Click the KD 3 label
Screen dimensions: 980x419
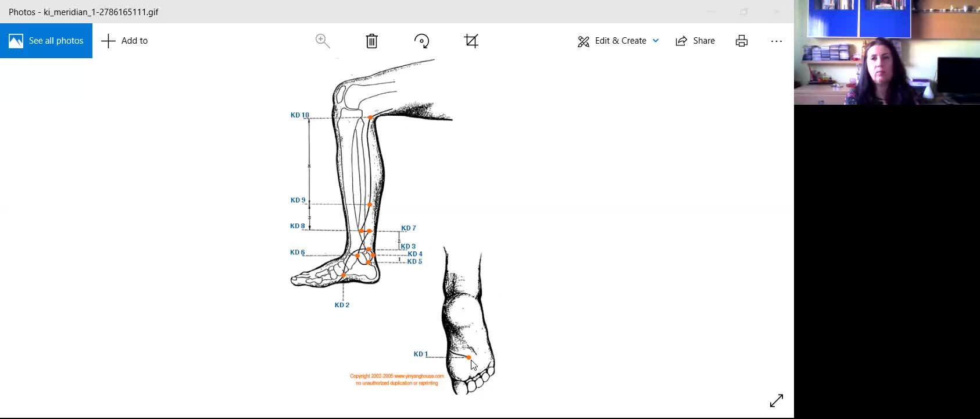(x=409, y=247)
